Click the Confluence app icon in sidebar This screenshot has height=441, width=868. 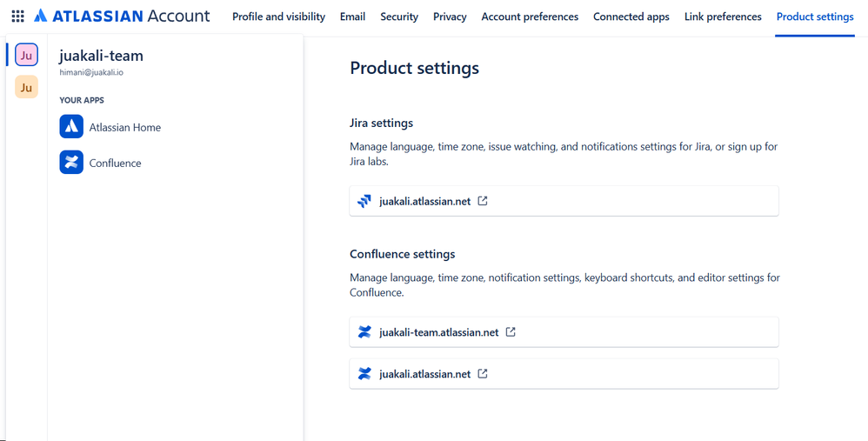71,162
